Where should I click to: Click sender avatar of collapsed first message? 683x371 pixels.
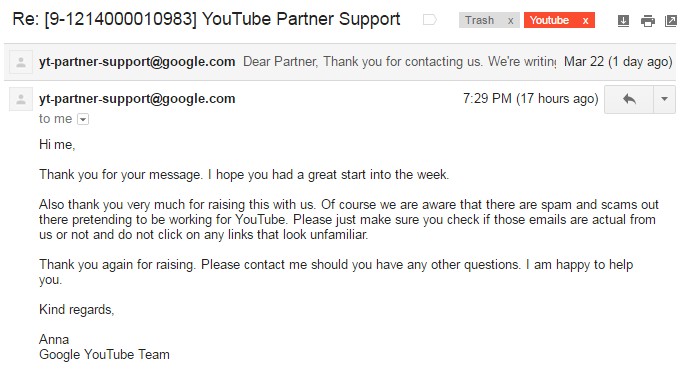point(20,62)
